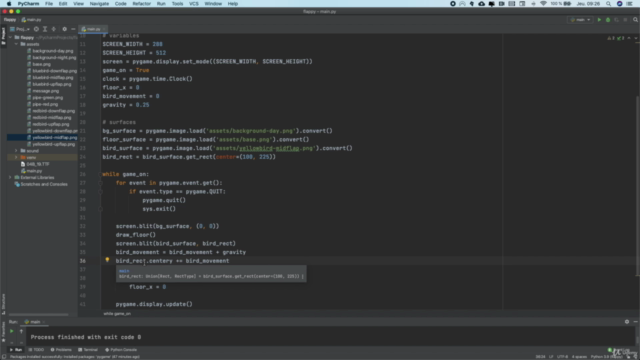This screenshot has height=360, width=640.
Task: Click the Python interpreter in status bar
Action: pyautogui.click(x=606, y=357)
